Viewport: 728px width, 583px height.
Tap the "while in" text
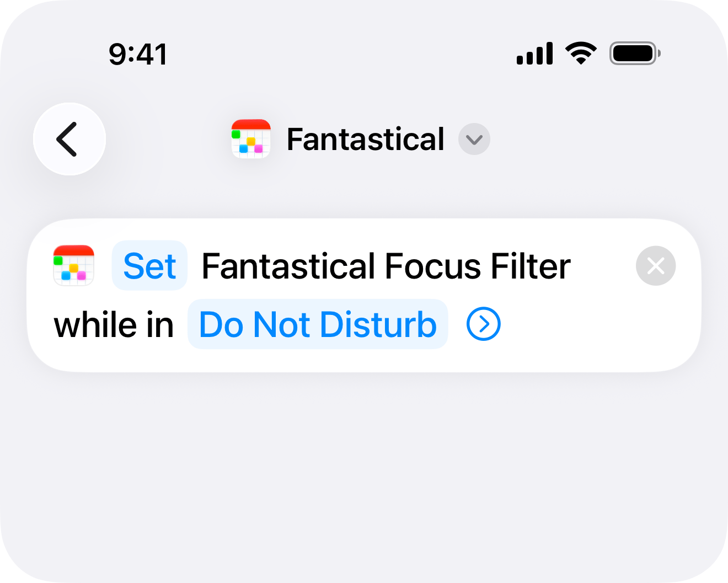(114, 324)
